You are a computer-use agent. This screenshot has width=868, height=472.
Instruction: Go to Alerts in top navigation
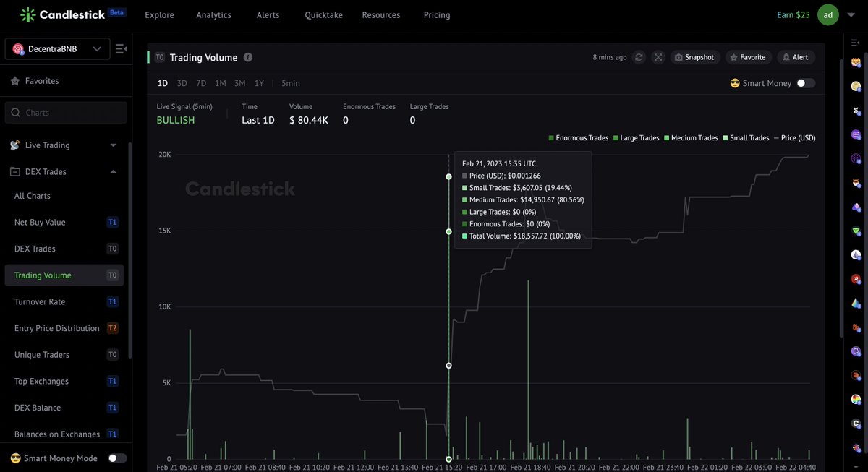click(x=268, y=14)
